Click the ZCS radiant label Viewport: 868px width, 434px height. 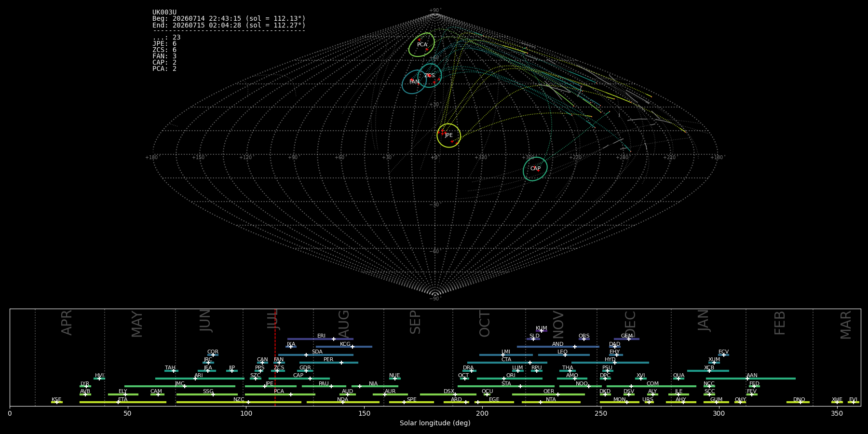pos(430,75)
